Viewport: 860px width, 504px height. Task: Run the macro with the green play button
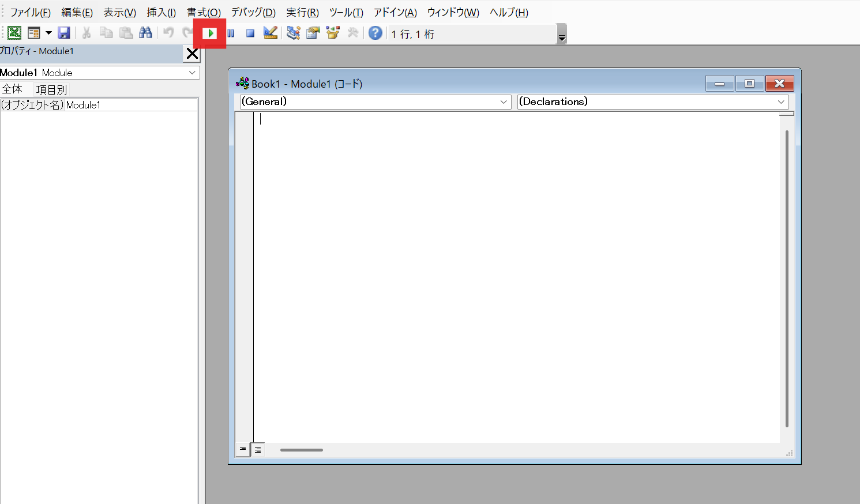(x=211, y=33)
